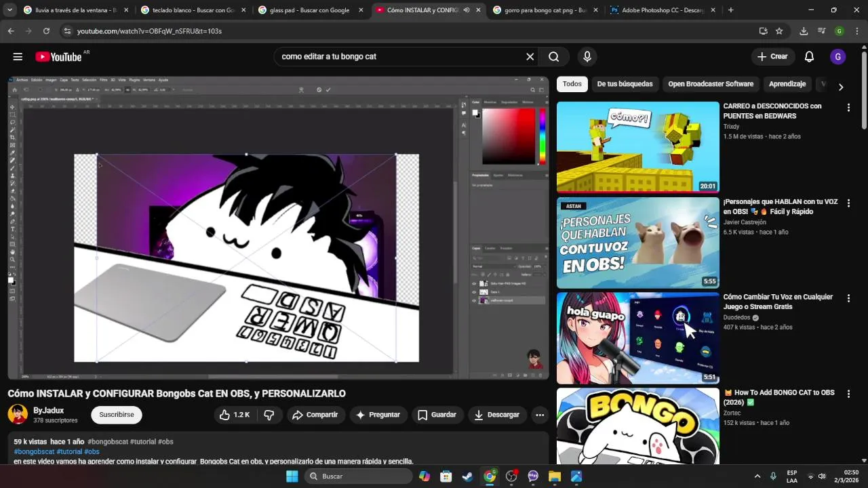
Task: Open the Trixdy channel name
Action: pos(731,127)
